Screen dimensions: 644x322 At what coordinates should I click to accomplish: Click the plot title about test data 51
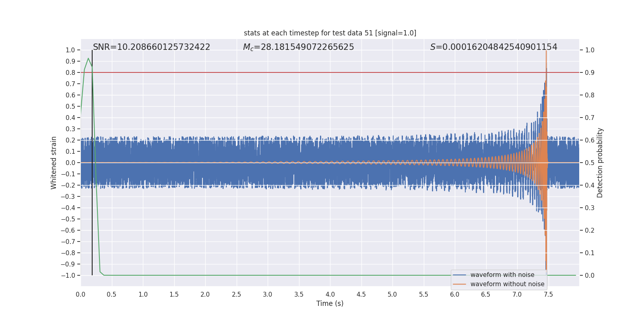tap(330, 33)
